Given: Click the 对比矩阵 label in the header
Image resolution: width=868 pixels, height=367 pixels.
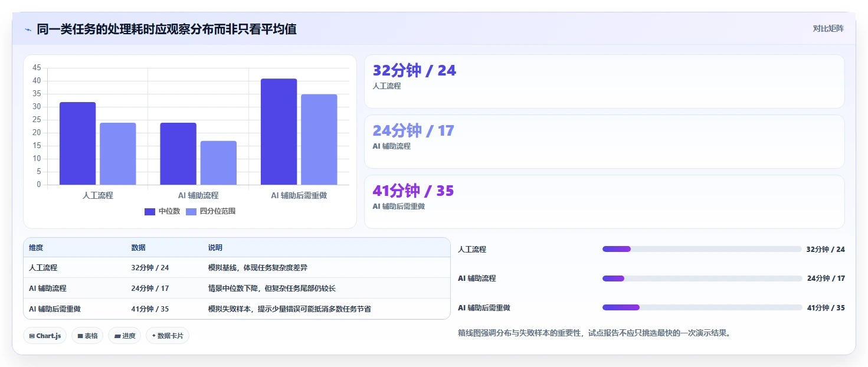Looking at the screenshot, I should click(828, 28).
